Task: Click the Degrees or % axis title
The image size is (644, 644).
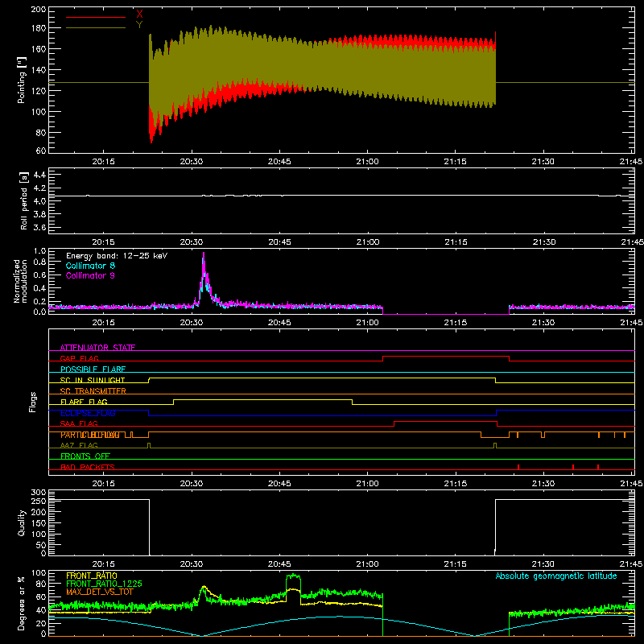Action: pyautogui.click(x=22, y=604)
